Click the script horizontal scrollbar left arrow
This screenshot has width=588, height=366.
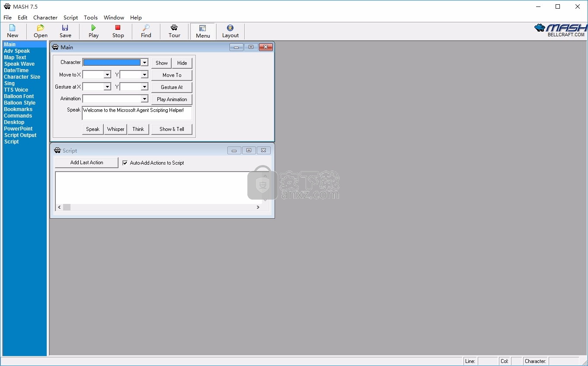pyautogui.click(x=59, y=207)
